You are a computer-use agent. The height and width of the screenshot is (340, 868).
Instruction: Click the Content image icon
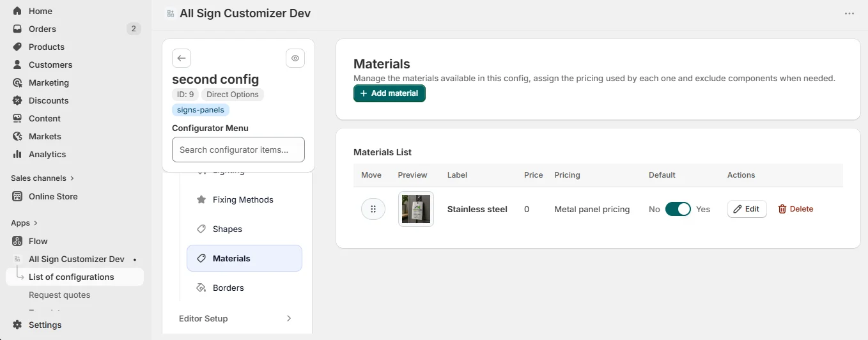click(17, 118)
